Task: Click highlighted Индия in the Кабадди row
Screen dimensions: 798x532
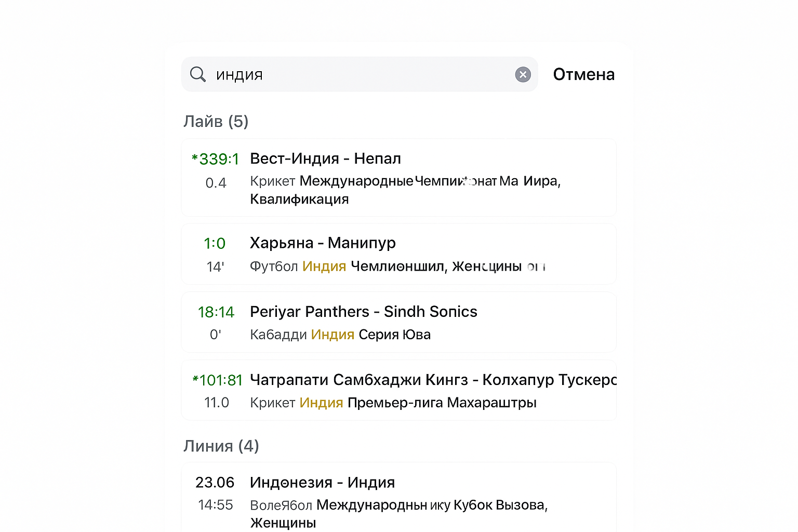Action: pos(332,335)
